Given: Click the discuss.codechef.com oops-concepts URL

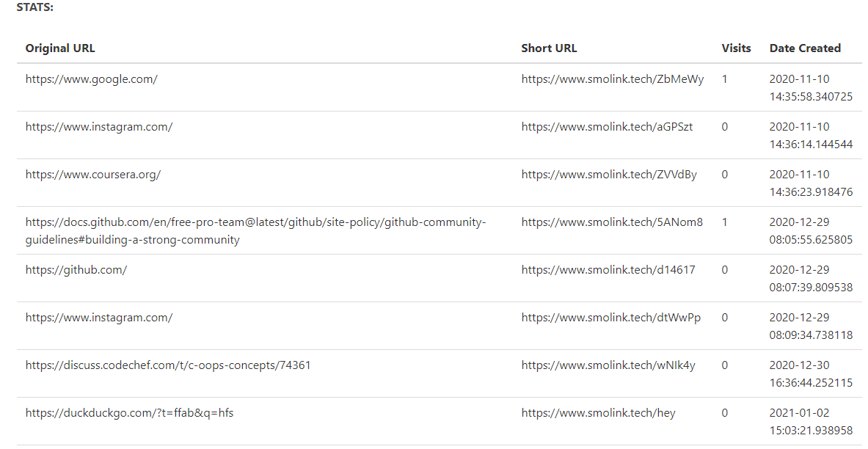Looking at the screenshot, I should point(168,365).
